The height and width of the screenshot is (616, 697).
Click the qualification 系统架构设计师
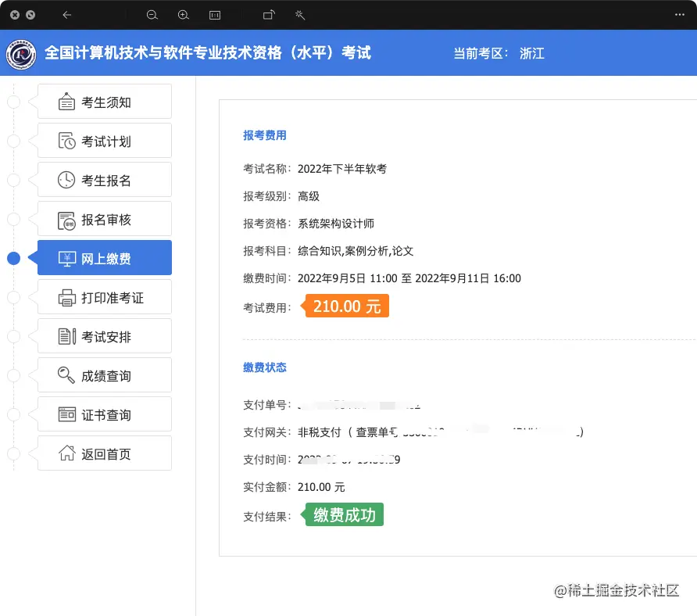click(x=336, y=224)
